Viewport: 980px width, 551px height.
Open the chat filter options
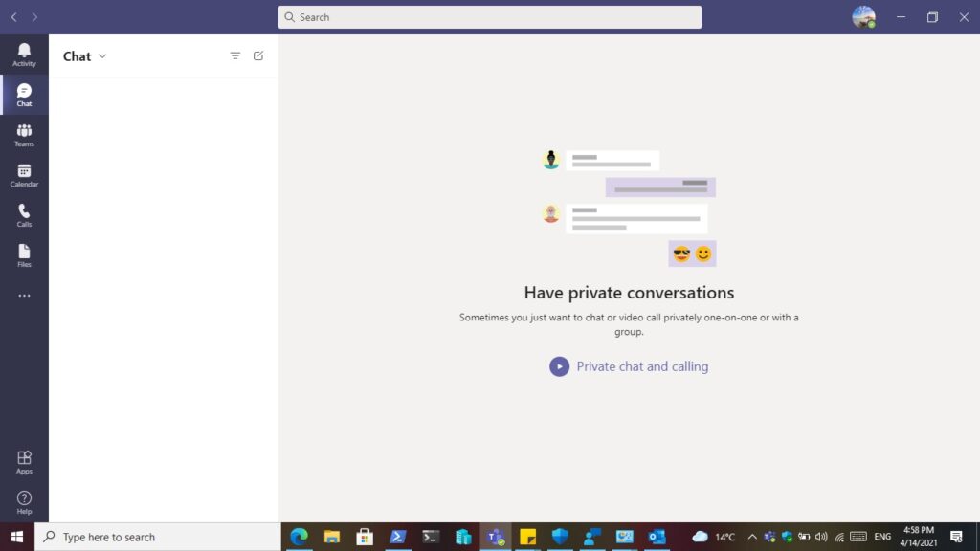pos(235,56)
